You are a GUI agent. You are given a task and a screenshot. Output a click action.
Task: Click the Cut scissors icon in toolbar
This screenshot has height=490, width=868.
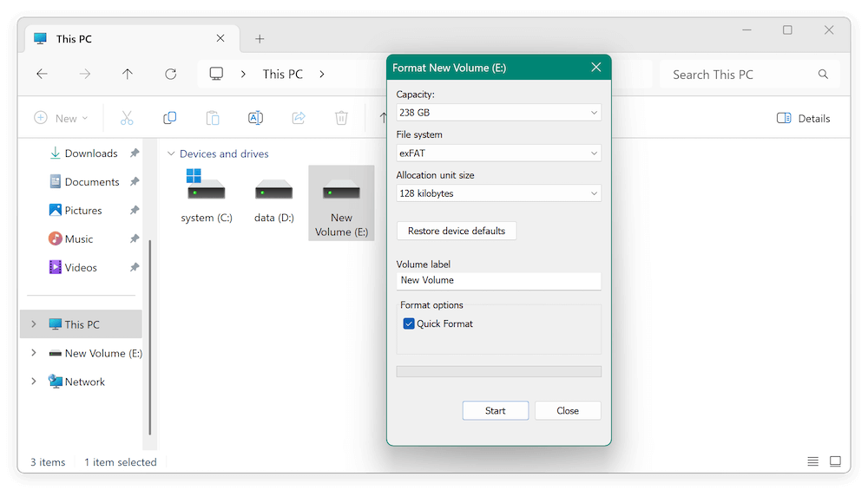(x=127, y=118)
